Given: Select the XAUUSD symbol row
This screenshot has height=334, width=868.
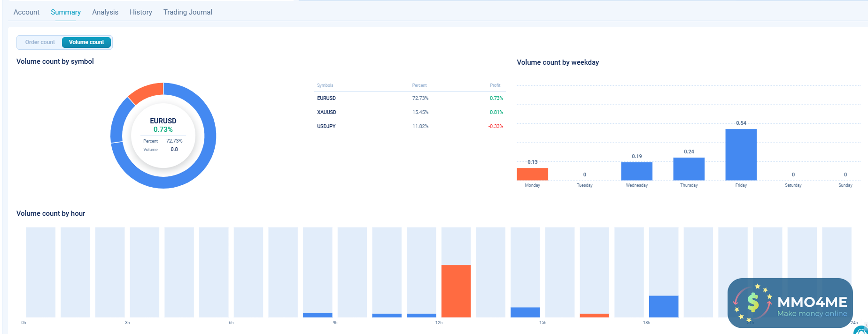Looking at the screenshot, I should [326, 112].
